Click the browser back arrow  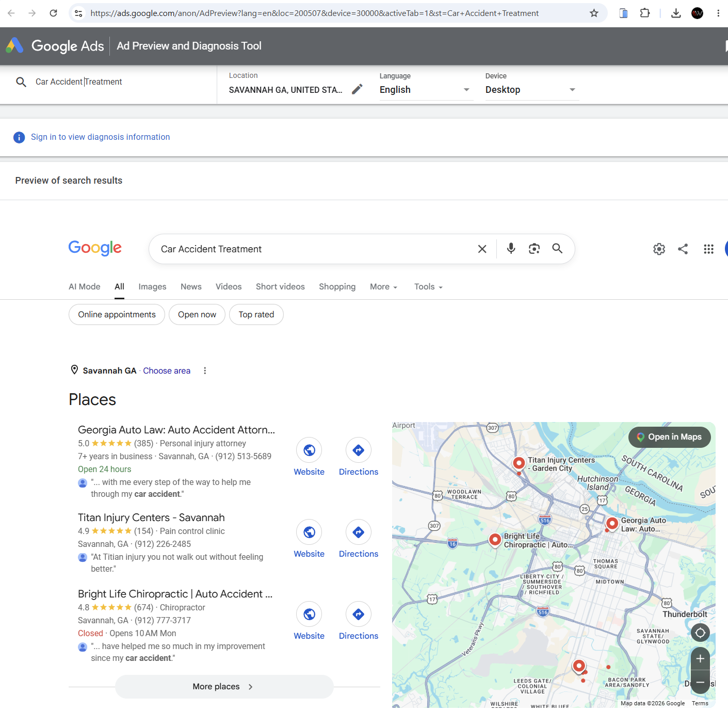click(11, 13)
